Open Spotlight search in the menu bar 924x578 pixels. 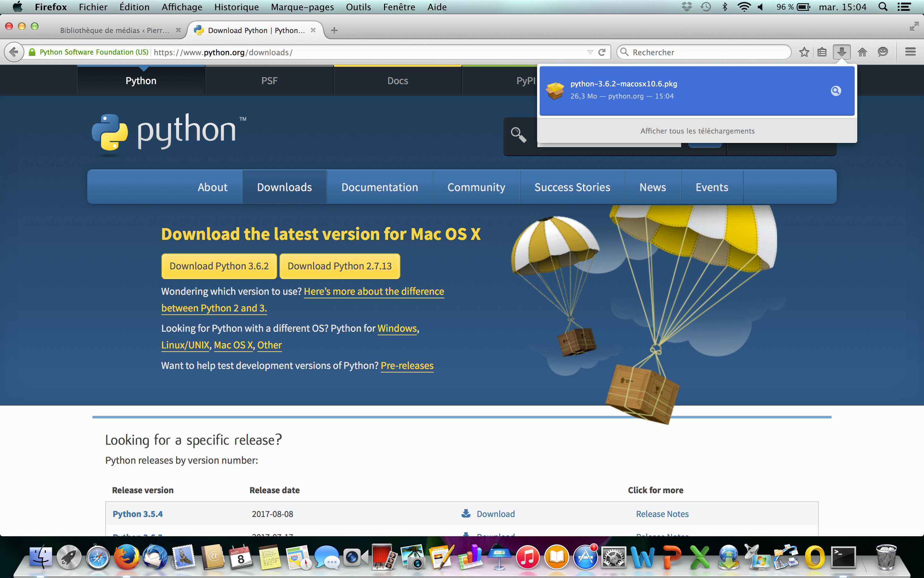(883, 7)
